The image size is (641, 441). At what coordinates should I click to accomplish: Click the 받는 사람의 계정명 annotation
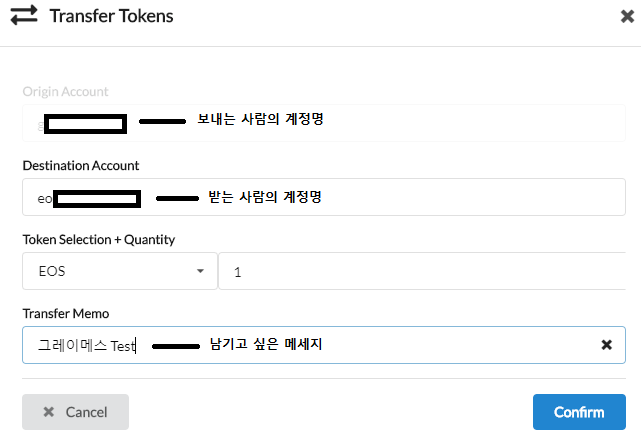pos(265,197)
